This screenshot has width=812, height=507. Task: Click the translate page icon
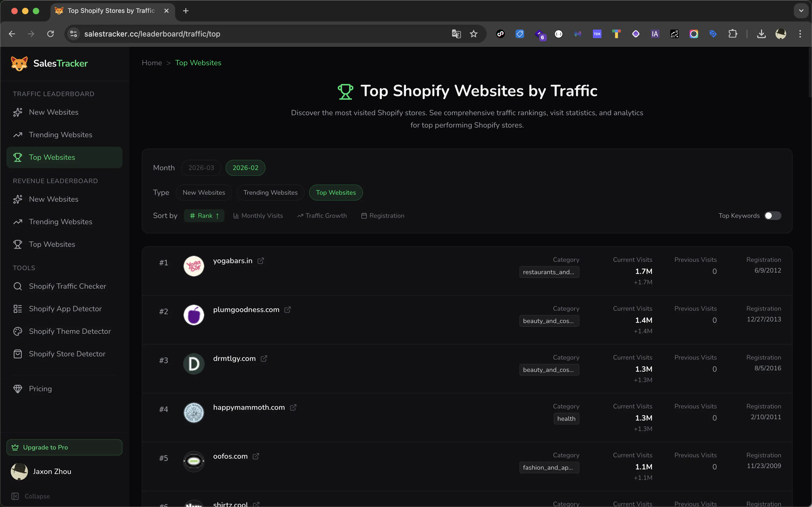[456, 34]
